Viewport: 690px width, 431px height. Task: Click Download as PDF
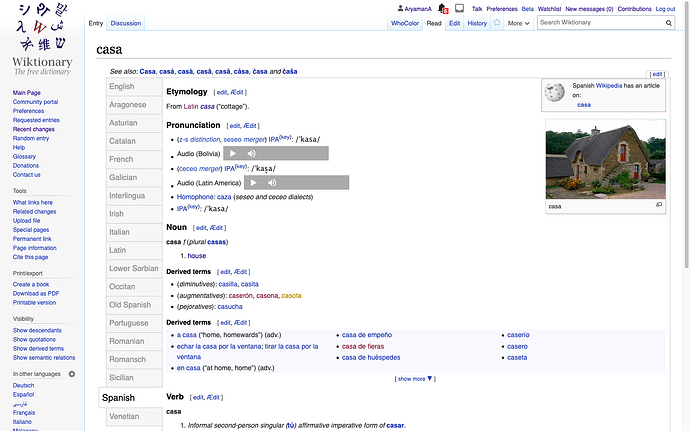36,293
